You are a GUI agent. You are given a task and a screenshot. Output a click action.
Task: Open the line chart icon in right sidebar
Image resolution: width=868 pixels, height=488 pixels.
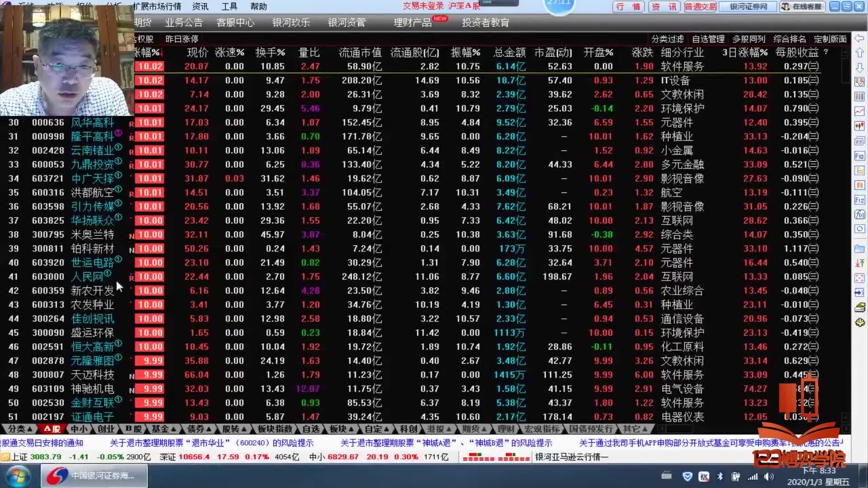coord(859,111)
